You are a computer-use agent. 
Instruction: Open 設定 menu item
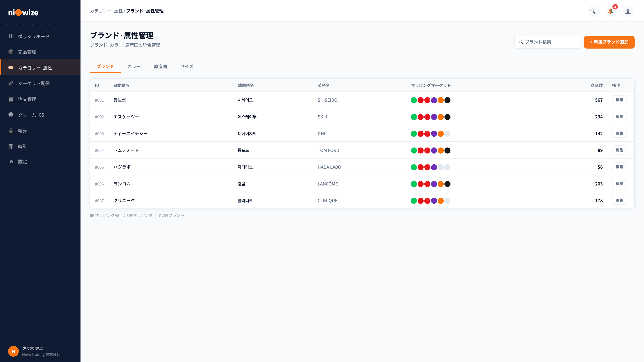[x=40, y=162]
